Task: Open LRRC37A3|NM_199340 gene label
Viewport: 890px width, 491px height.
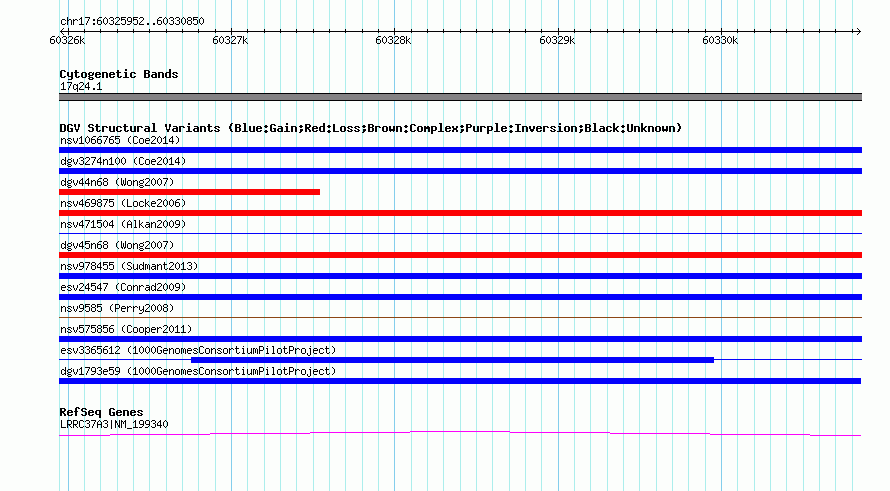Action: [114, 424]
